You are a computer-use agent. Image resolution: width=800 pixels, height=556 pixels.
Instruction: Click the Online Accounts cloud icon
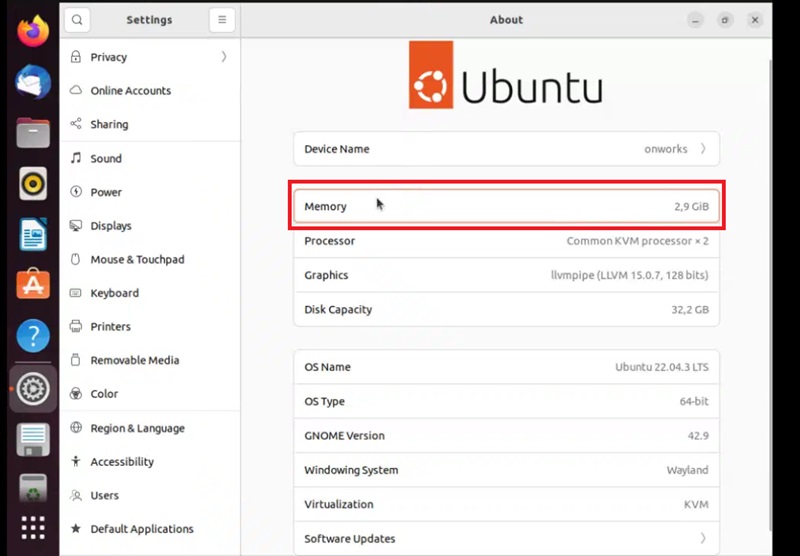coord(76,90)
